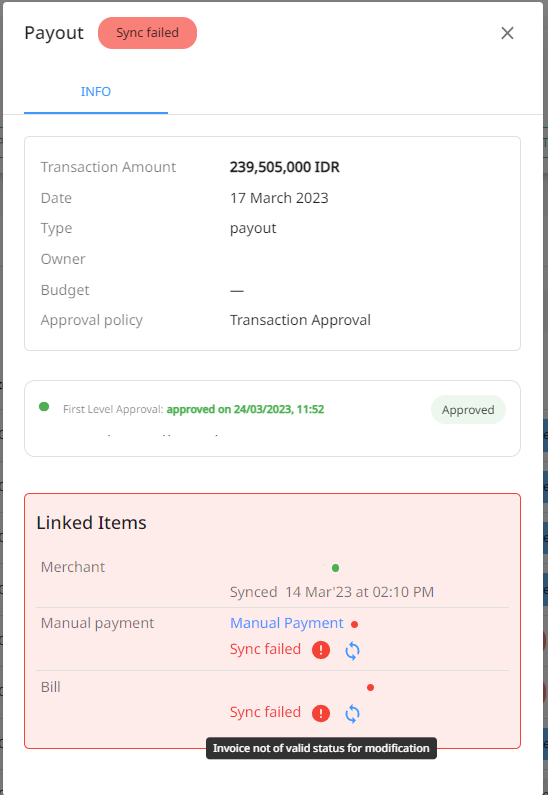Click the red error icon in Bill row
The width and height of the screenshot is (549, 795).
coord(321,713)
